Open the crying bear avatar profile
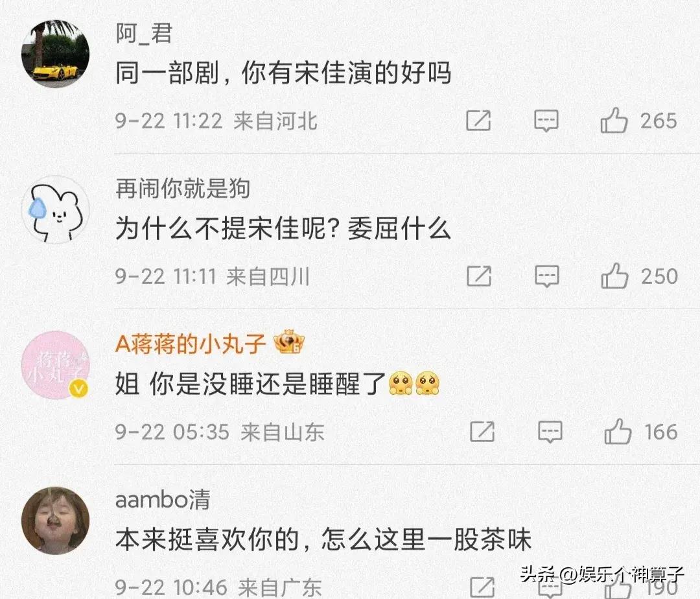The width and height of the screenshot is (700, 599). (x=55, y=209)
